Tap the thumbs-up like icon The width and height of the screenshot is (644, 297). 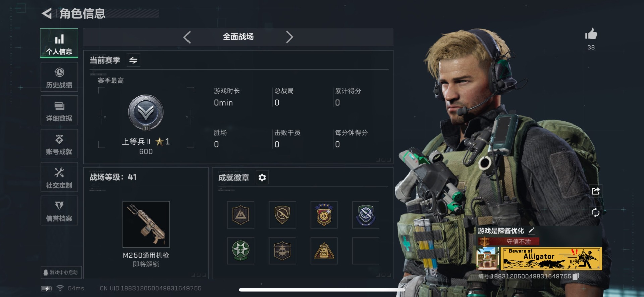(x=591, y=34)
